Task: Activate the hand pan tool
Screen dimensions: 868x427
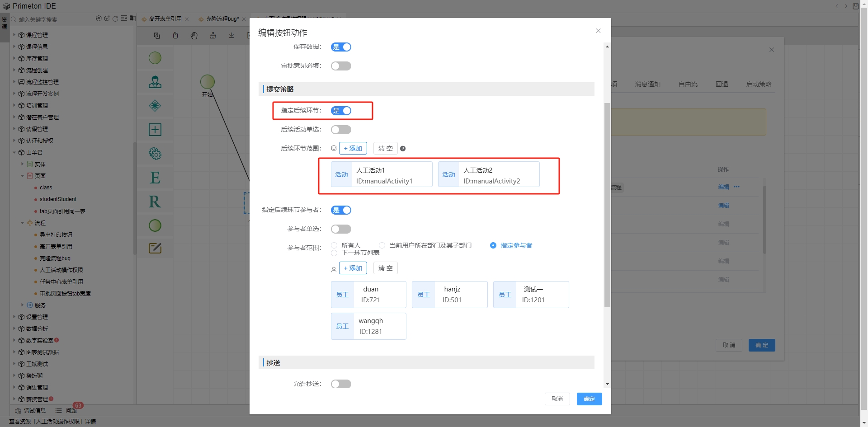Action: [194, 36]
